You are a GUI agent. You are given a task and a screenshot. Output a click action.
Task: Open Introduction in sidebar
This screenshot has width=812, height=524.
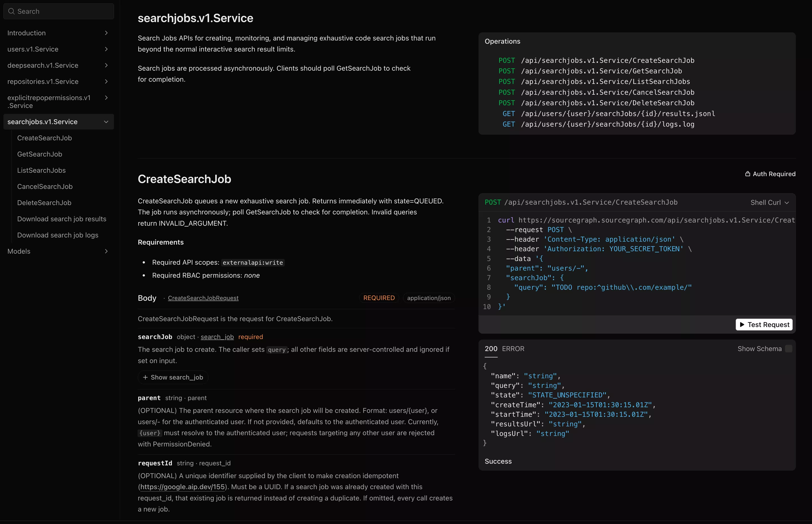coord(27,33)
